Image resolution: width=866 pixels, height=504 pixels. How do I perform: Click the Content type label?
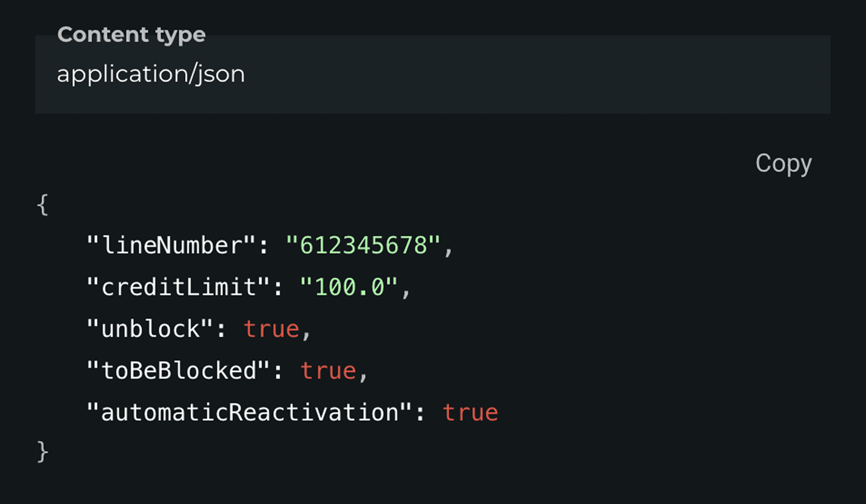pos(131,34)
